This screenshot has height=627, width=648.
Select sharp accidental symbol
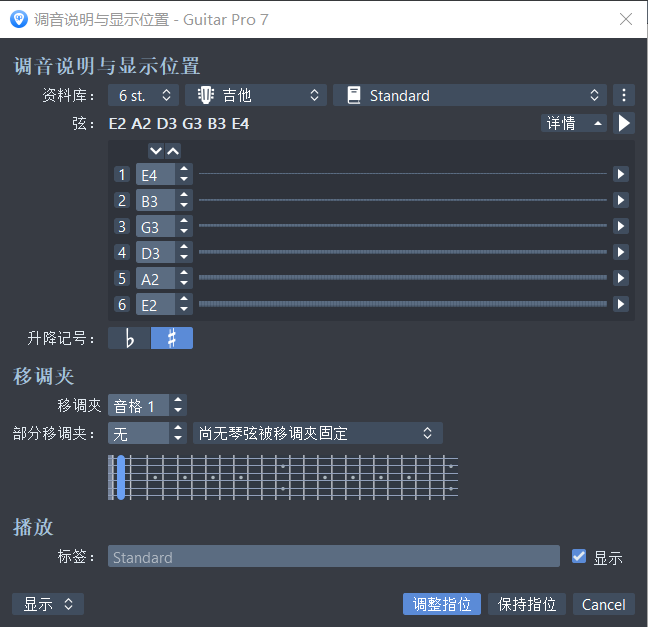tap(172, 338)
